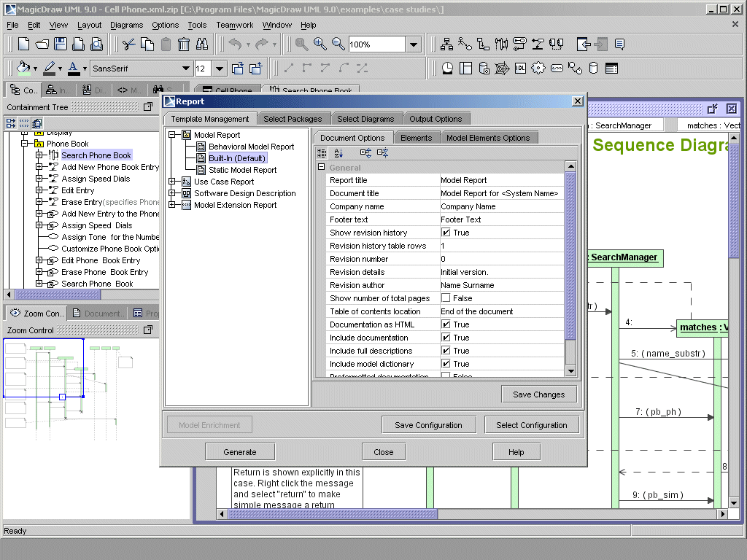Expand all property groups in Document Options
This screenshot has width=747, height=560.
coord(365,153)
